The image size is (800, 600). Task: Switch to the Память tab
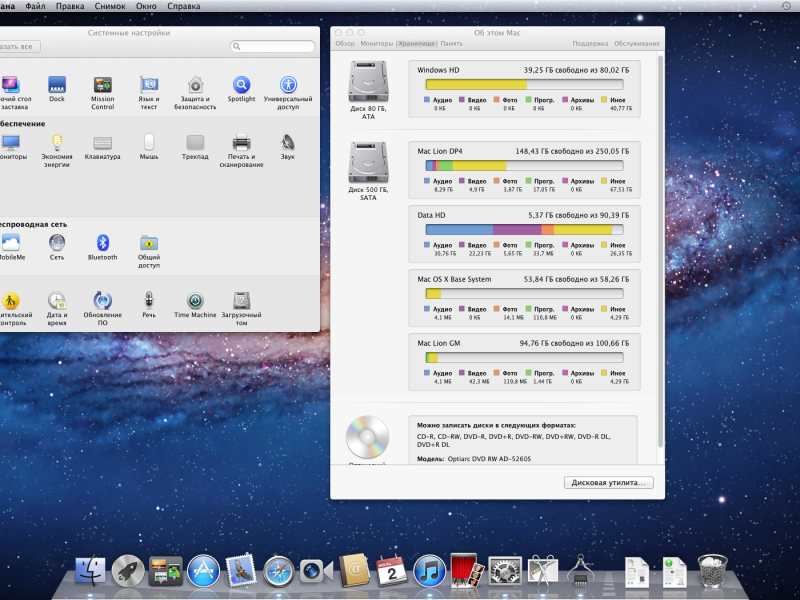pyautogui.click(x=452, y=43)
